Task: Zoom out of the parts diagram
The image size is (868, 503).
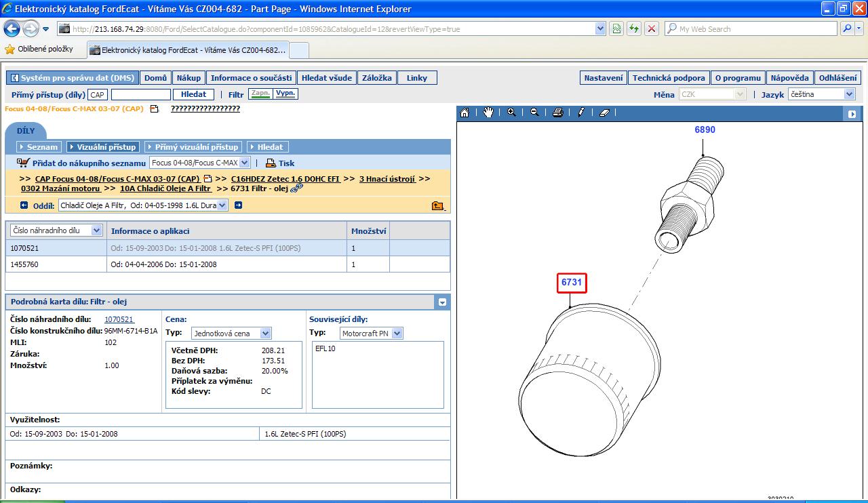Action: (x=534, y=113)
